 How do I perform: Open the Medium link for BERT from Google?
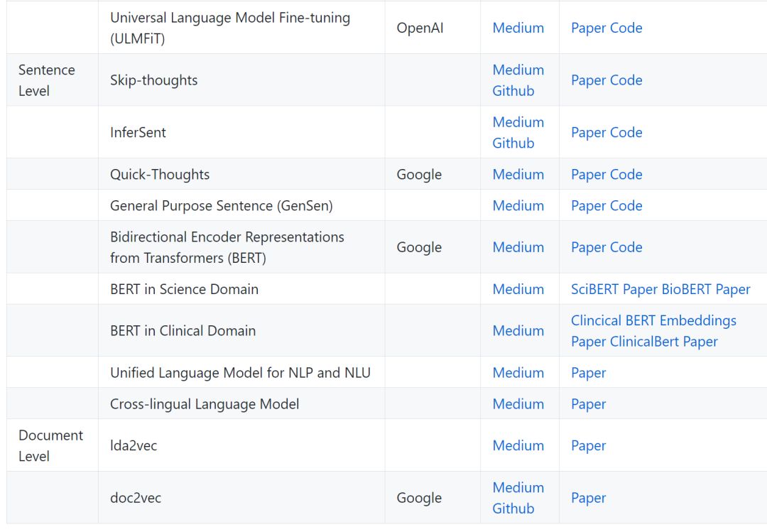(518, 247)
